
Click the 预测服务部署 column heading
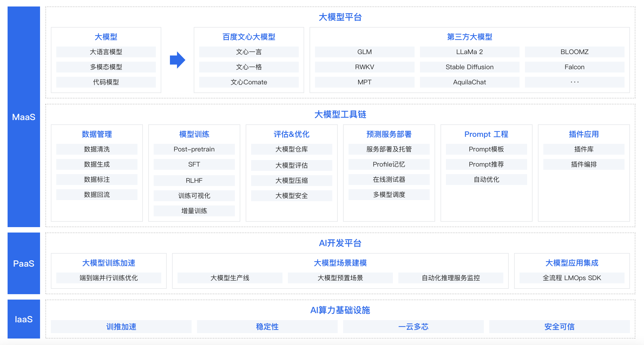tap(389, 134)
